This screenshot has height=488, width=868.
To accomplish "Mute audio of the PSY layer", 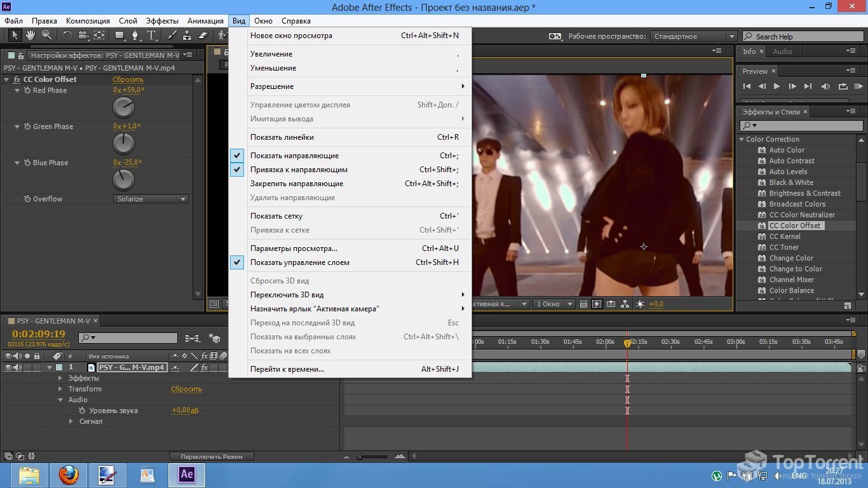I will click(17, 367).
